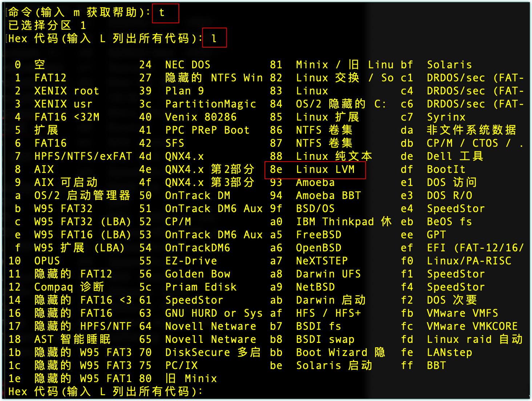Click the 'Solaris 启动' entry
Image resolution: width=532 pixels, height=401 pixels.
[334, 365]
